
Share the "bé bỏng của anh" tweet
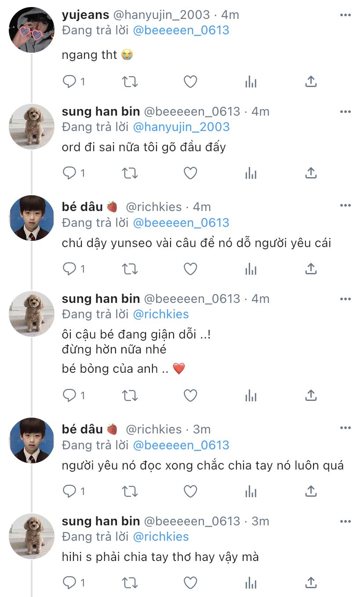[x=311, y=396]
